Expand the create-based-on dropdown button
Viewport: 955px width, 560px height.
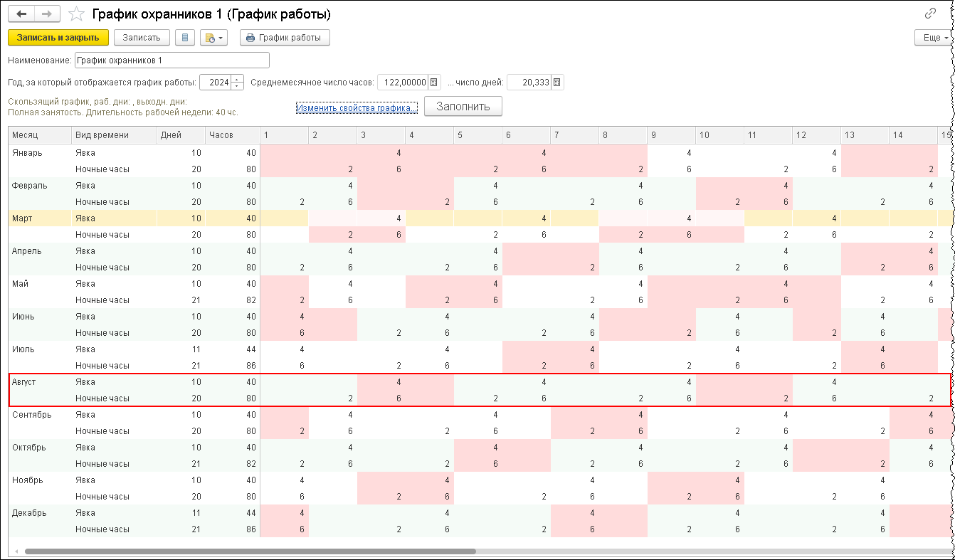pyautogui.click(x=214, y=38)
